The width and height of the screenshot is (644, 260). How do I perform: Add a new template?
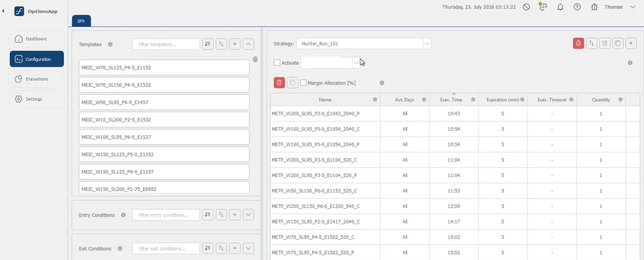[x=235, y=44]
